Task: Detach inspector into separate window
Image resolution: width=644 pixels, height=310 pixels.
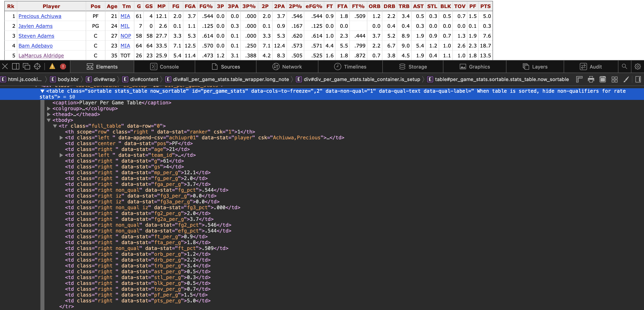Action: [26, 66]
